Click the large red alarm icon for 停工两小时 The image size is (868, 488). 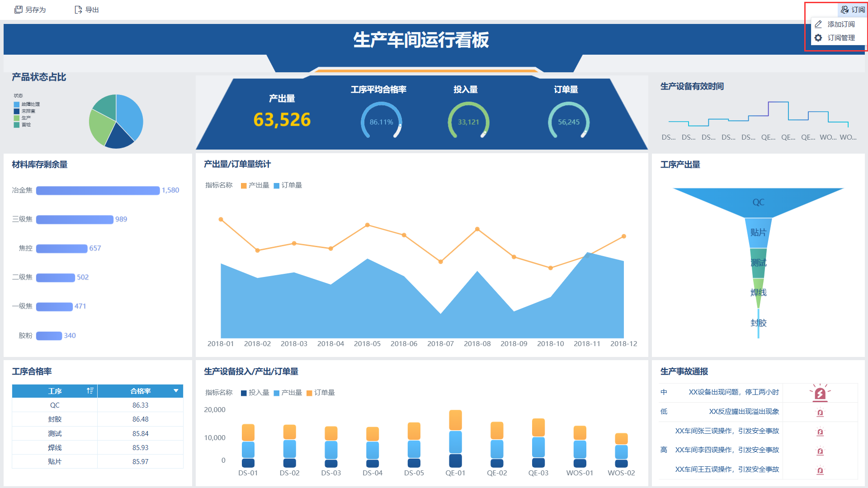(x=820, y=393)
